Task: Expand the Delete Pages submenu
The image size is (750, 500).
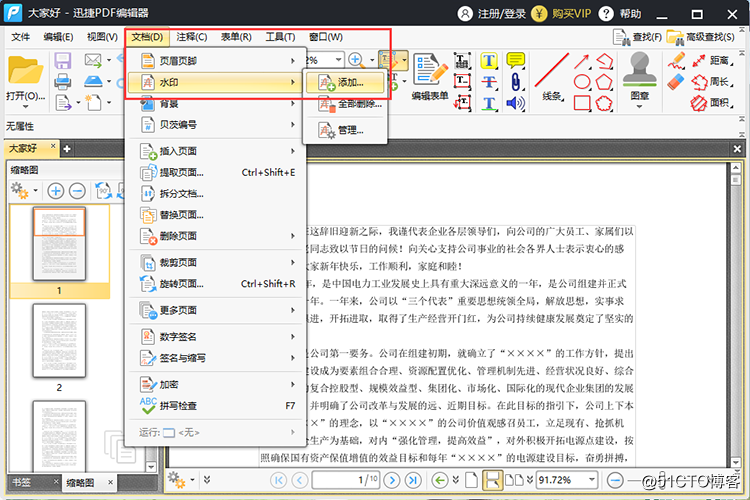Action: coord(292,236)
